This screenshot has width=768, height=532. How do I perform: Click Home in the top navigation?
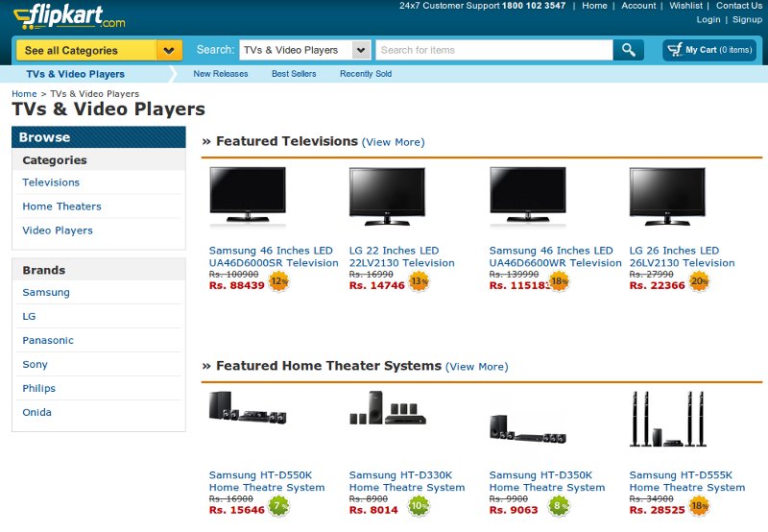(594, 6)
